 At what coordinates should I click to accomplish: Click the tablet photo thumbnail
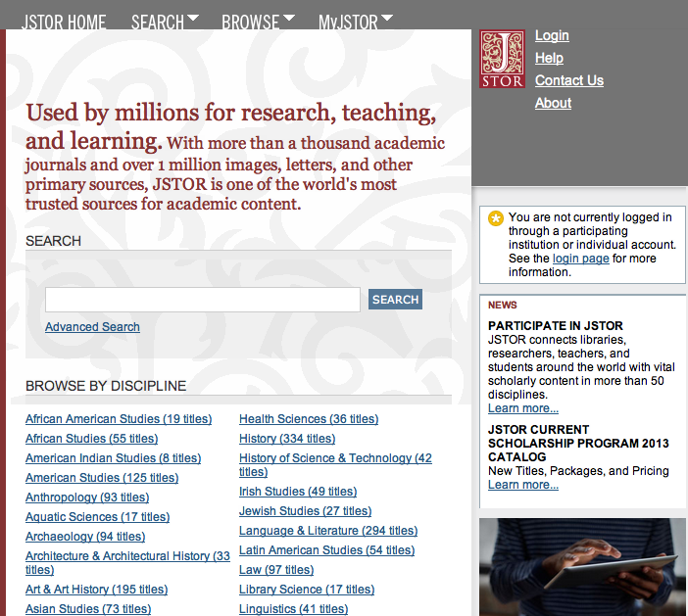click(582, 567)
